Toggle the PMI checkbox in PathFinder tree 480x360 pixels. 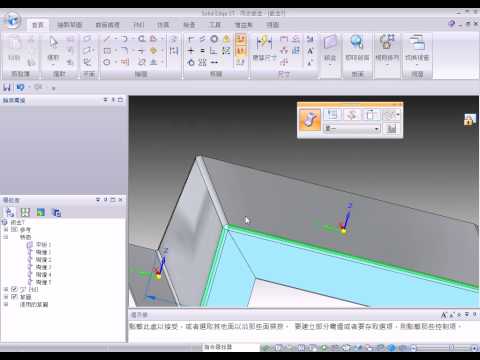click(14, 289)
